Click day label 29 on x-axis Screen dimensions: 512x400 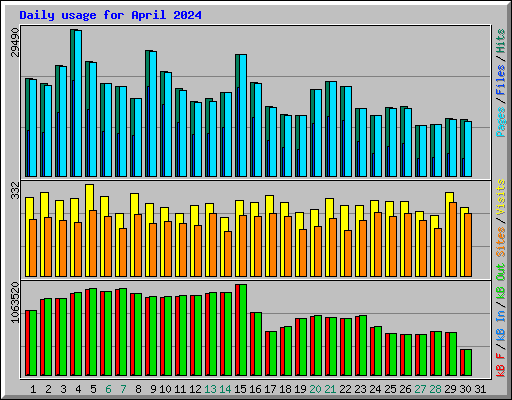click(450, 389)
